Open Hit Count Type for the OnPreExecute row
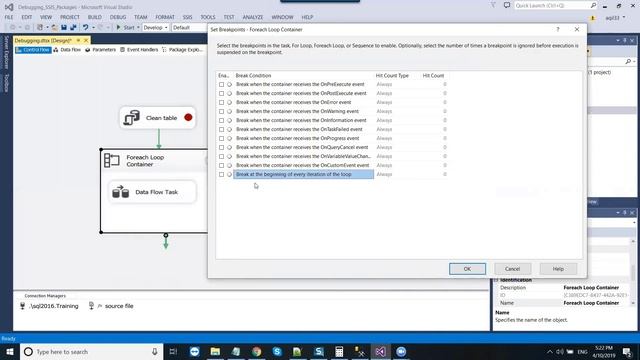 (x=384, y=84)
